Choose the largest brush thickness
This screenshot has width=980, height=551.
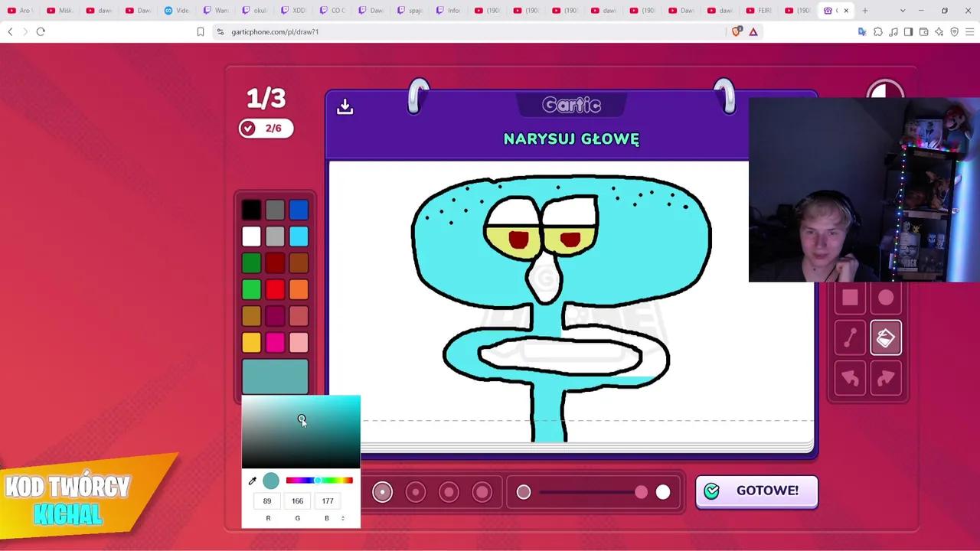point(482,491)
